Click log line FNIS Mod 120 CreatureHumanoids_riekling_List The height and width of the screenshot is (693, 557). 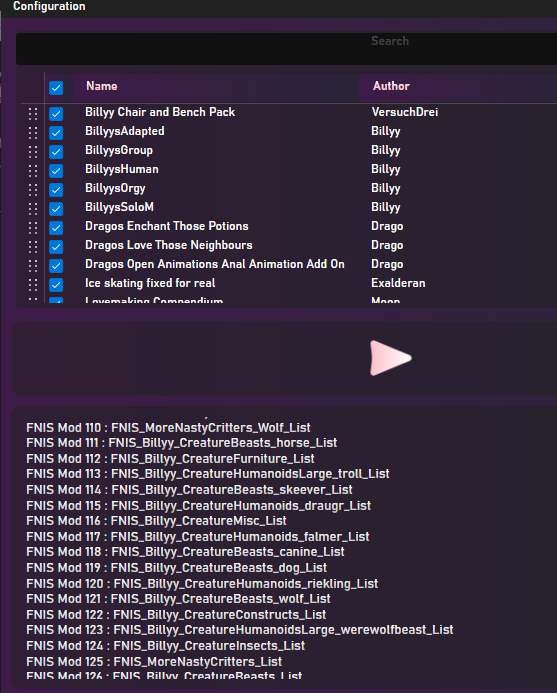tap(202, 583)
